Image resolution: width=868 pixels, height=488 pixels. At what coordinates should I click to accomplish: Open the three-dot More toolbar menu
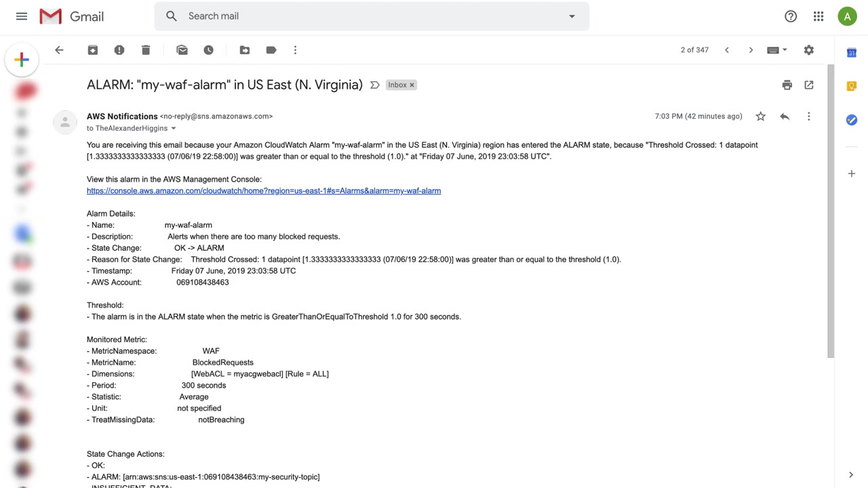click(x=295, y=50)
